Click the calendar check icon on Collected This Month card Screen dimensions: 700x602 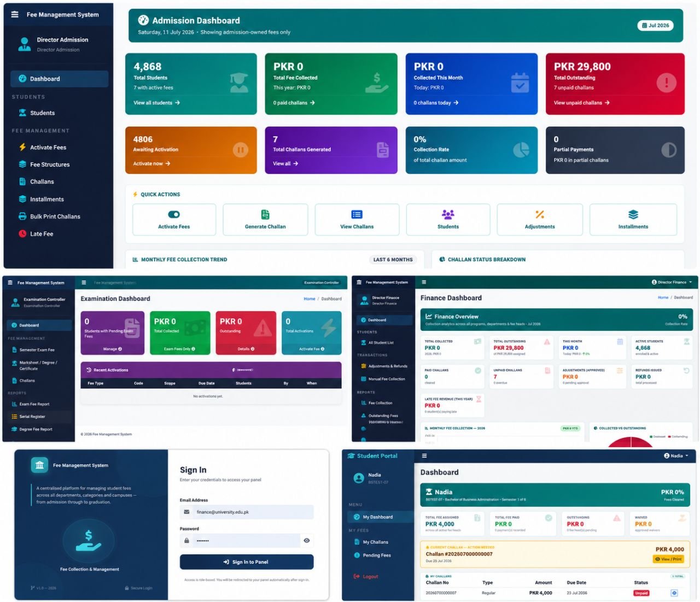(520, 83)
